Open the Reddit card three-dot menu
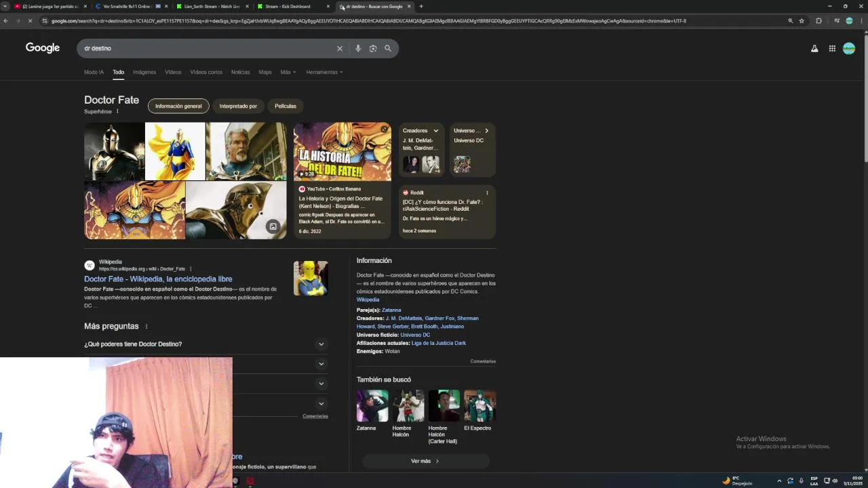The height and width of the screenshot is (488, 868). click(487, 193)
